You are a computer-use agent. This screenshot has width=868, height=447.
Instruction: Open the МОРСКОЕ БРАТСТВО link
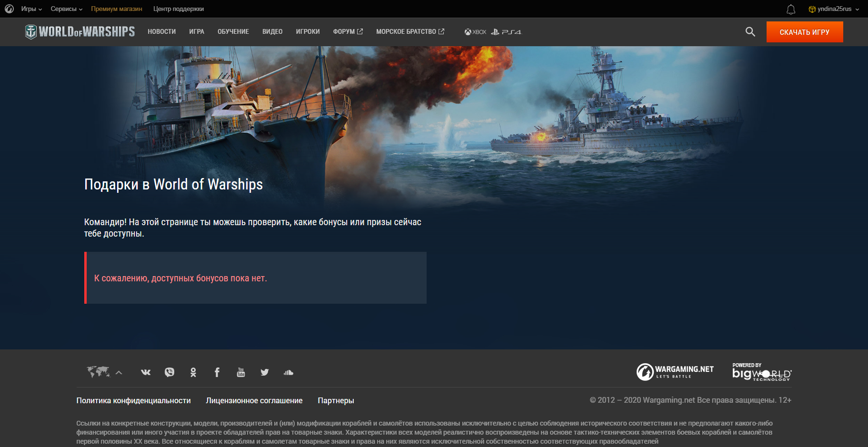[410, 32]
